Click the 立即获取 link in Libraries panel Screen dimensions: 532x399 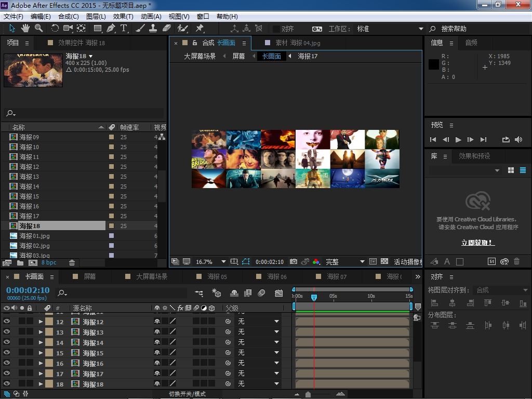click(x=478, y=243)
